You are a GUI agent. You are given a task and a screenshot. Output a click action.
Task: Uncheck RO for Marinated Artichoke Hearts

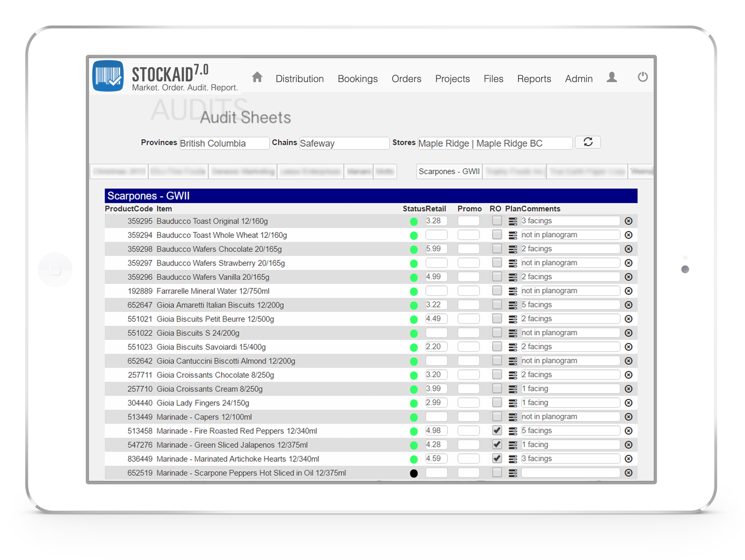[x=497, y=459]
